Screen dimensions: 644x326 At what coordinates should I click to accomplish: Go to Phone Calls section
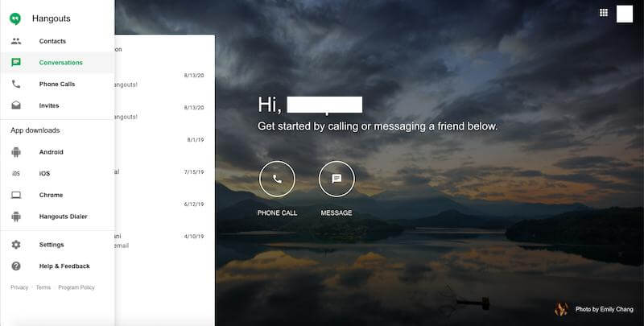pyautogui.click(x=57, y=85)
